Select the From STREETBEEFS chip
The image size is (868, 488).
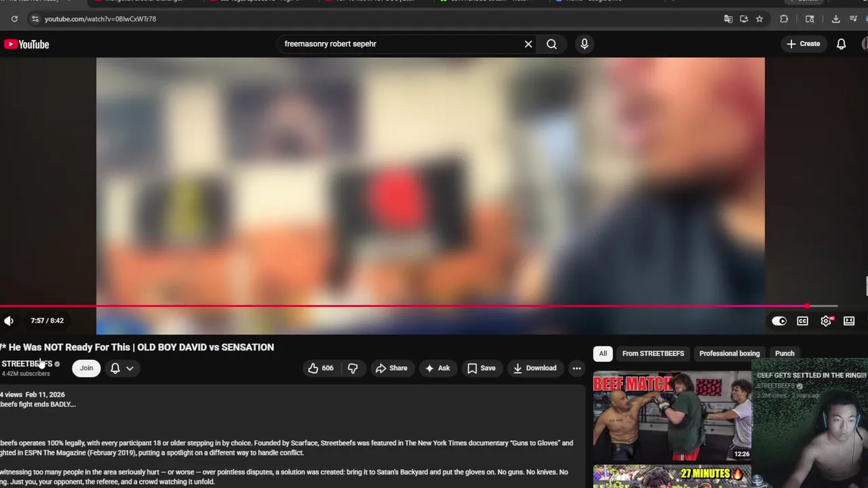click(653, 353)
